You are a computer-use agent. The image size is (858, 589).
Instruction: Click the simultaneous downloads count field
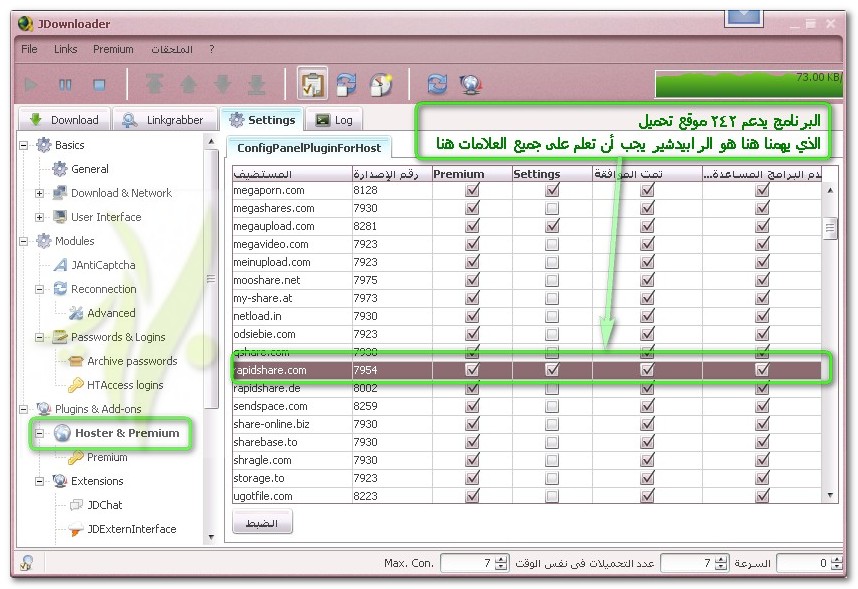tap(688, 563)
